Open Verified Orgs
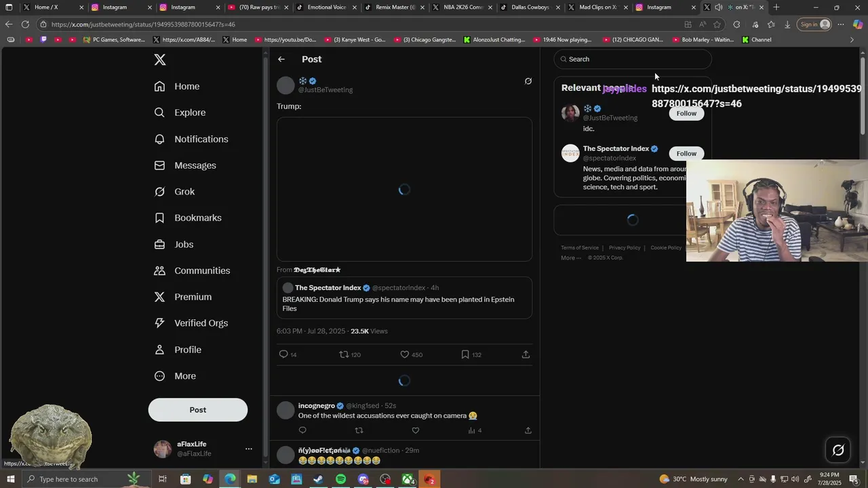Screen dimensions: 868x488 191,323
